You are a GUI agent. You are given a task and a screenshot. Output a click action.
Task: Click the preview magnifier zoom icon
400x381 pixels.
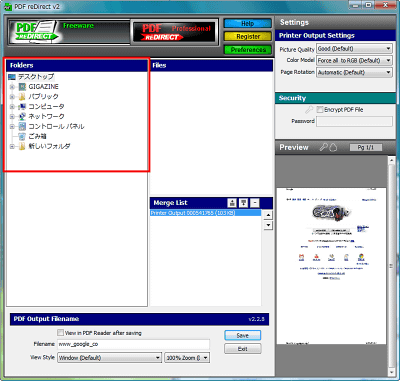click(x=323, y=147)
